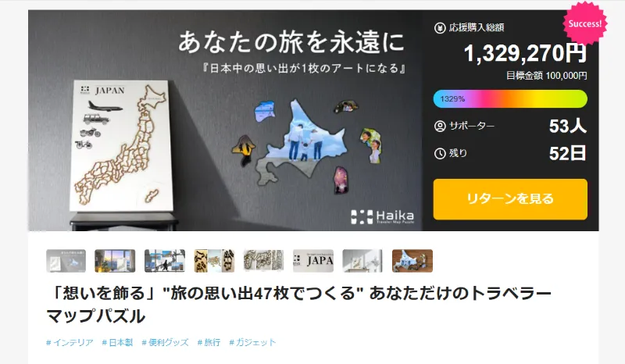Select the JAPAN logo thumbnail
Image resolution: width=625 pixels, height=364 pixels.
[x=313, y=261]
